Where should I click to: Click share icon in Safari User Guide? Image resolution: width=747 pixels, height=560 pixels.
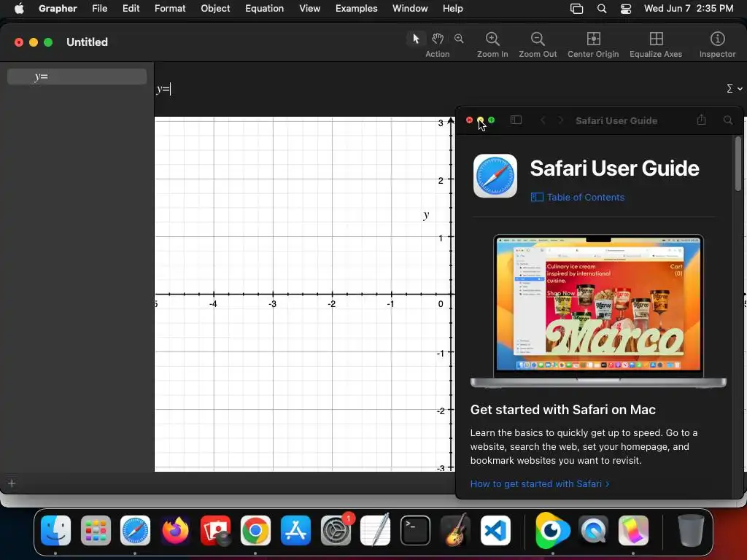(x=701, y=120)
